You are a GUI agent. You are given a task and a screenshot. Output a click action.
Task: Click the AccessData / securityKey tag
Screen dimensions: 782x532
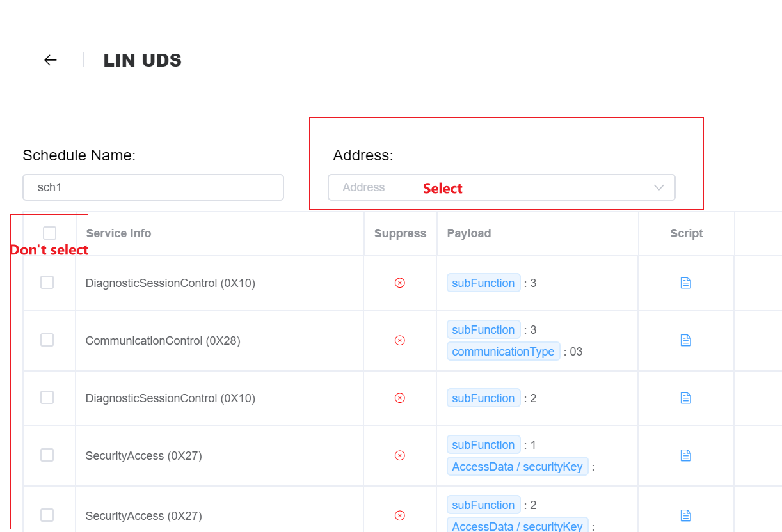coord(517,466)
